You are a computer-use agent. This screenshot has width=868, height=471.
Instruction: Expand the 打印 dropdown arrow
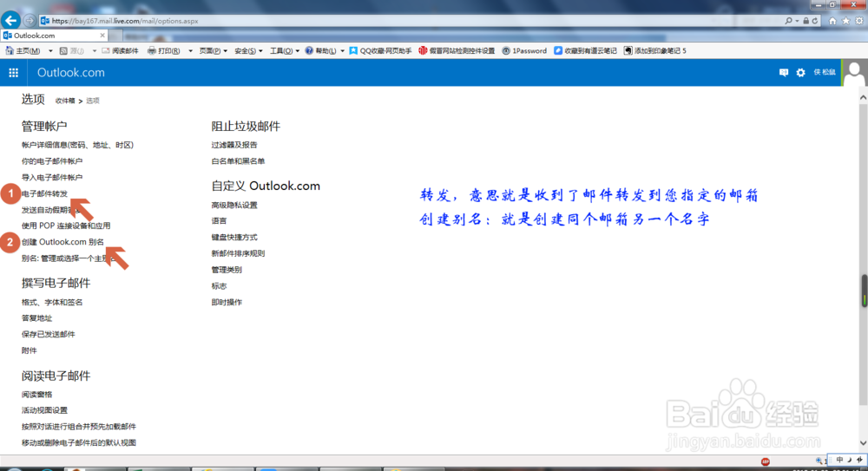pyautogui.click(x=190, y=51)
